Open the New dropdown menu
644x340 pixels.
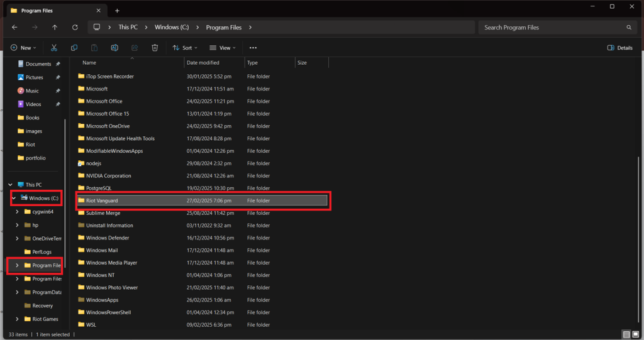pos(23,48)
